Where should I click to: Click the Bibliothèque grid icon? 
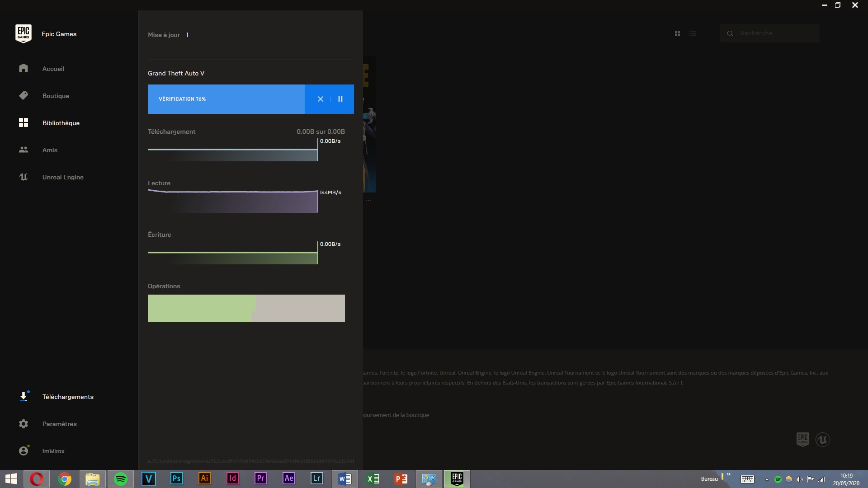(x=24, y=122)
